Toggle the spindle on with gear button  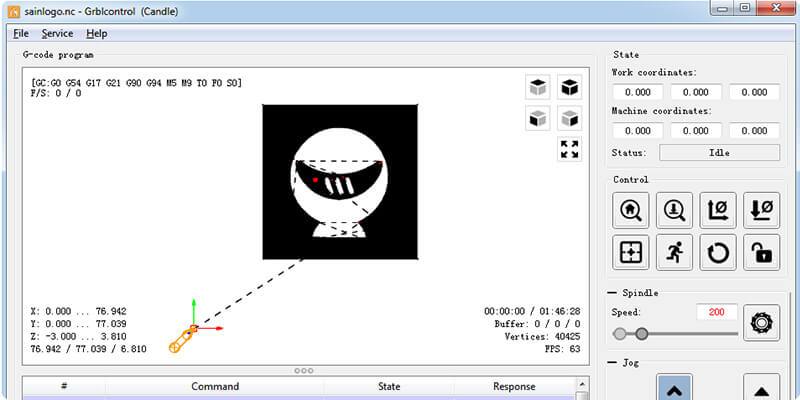(762, 323)
